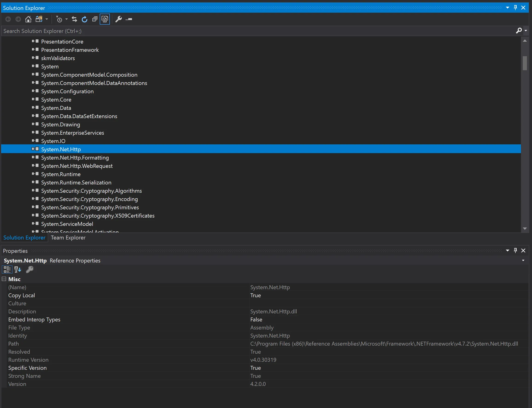The height and width of the screenshot is (408, 532).
Task: Click Switch Views folder icon
Action: coord(39,19)
